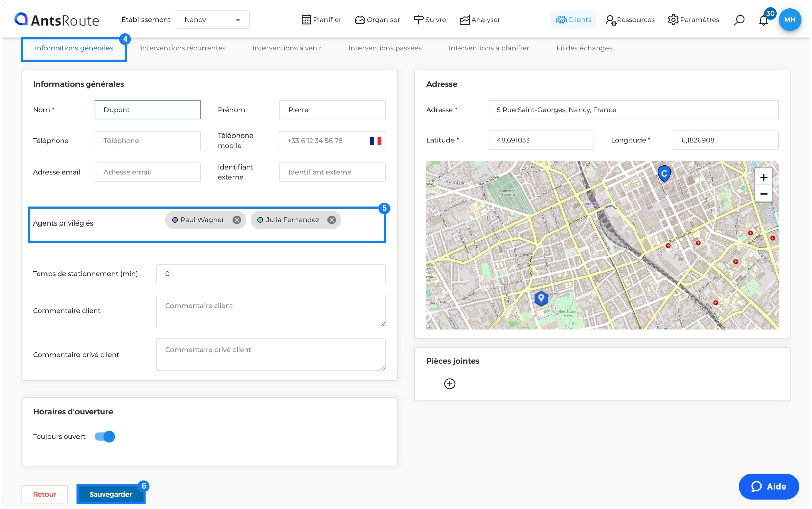The width and height of the screenshot is (812, 509).
Task: Click the Commentaire privé client text area
Action: 271,355
